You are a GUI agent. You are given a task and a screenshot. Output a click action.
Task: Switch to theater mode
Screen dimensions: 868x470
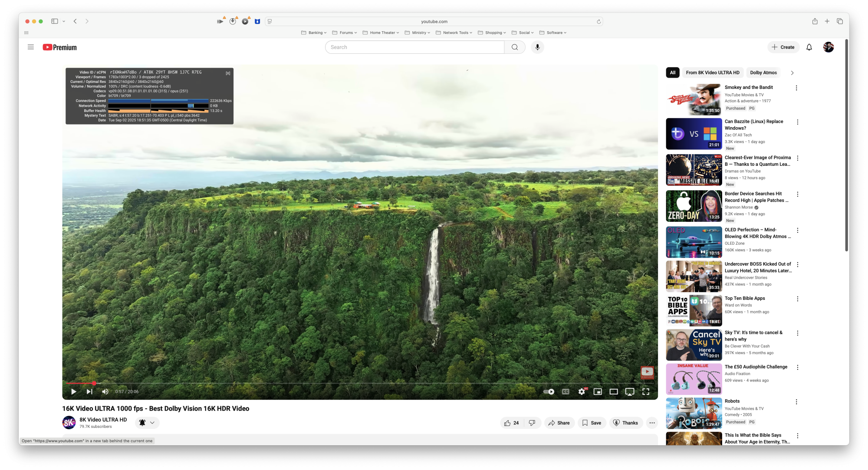(614, 391)
